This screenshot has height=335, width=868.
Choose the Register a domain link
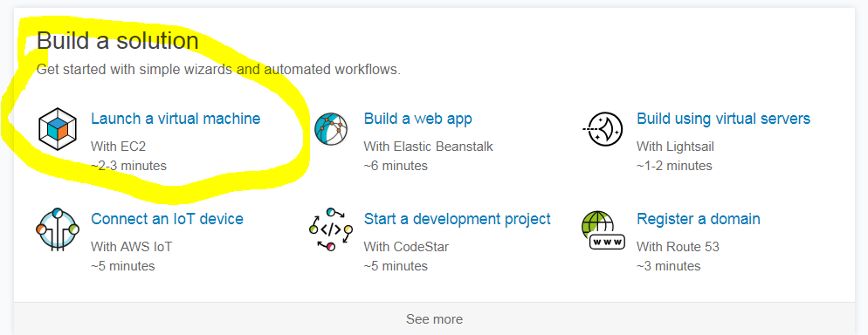[698, 218]
